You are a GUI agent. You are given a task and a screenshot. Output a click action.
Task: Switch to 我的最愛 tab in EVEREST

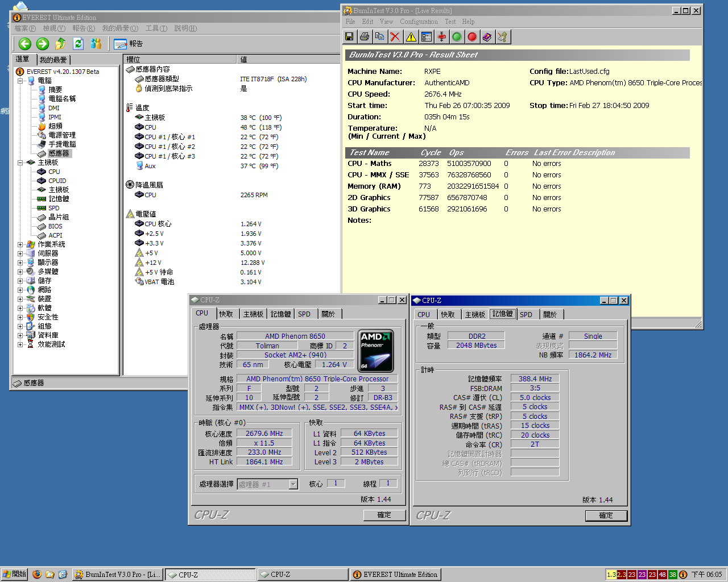pos(53,60)
